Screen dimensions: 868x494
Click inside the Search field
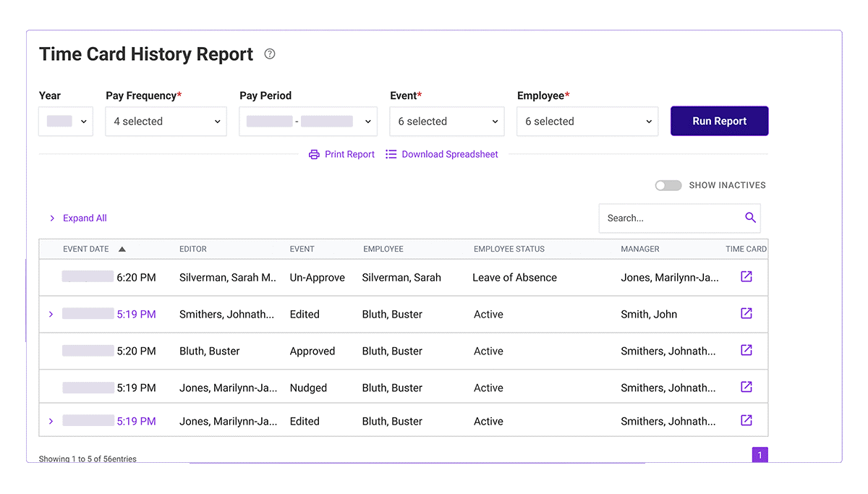[x=665, y=218]
